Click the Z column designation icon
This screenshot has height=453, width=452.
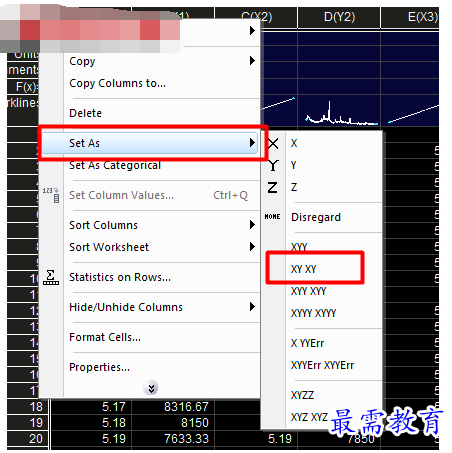coord(272,187)
